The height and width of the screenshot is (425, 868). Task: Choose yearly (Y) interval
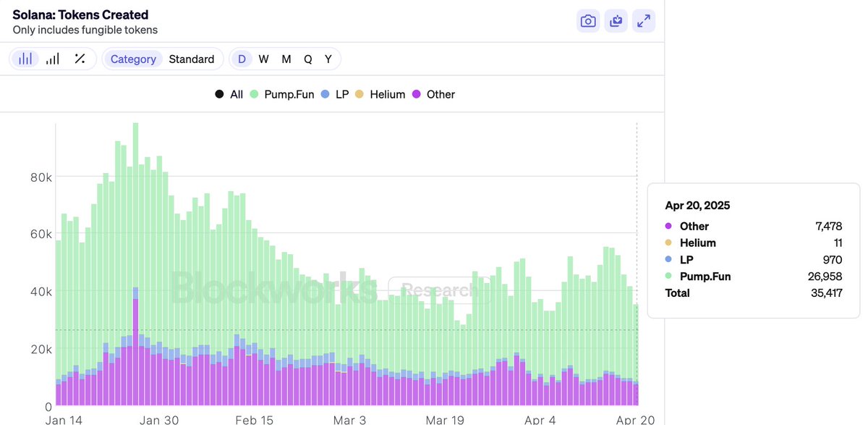(x=328, y=59)
